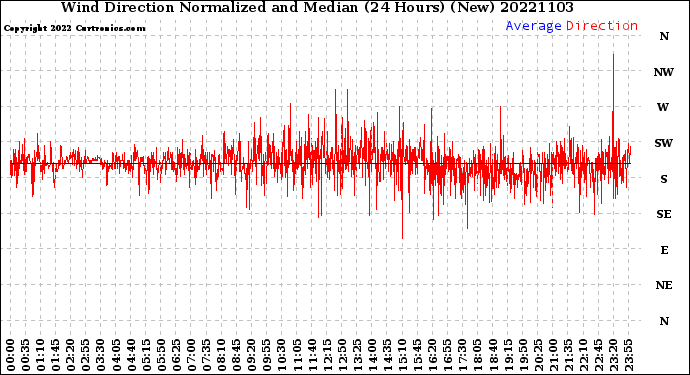Click the 01:10 time label
This screenshot has width=690, height=375.
click(x=41, y=355)
